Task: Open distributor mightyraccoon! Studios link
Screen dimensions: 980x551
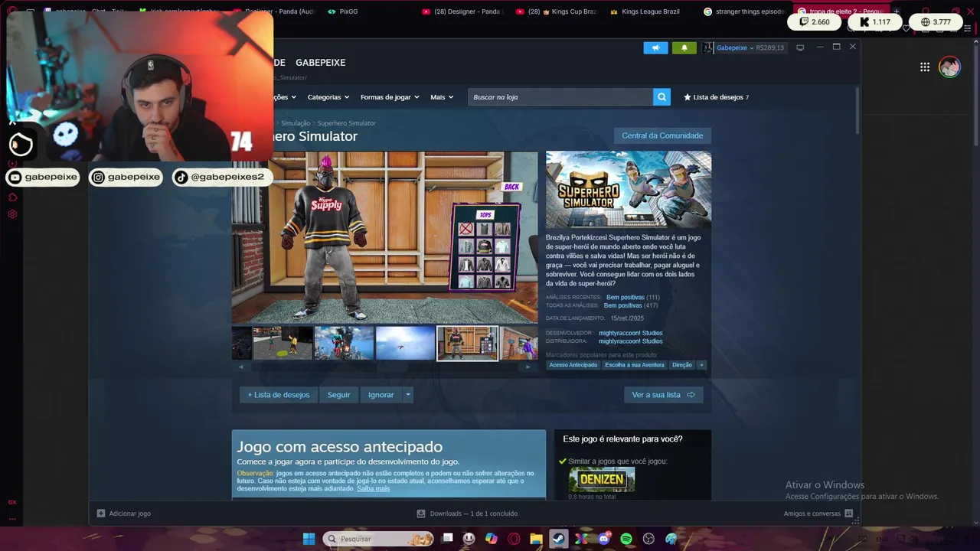Action: coord(631,341)
